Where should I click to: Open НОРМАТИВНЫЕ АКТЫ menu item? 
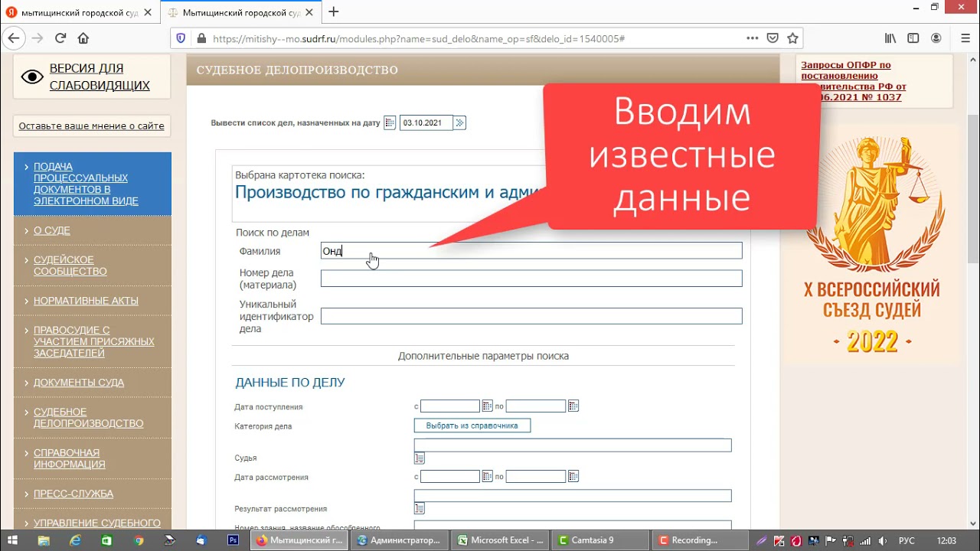pyautogui.click(x=86, y=301)
